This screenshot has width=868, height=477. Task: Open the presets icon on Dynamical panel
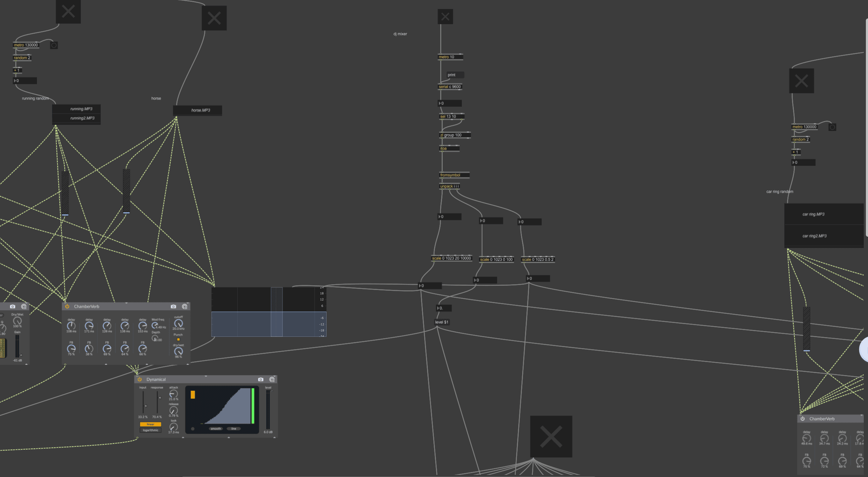(272, 379)
